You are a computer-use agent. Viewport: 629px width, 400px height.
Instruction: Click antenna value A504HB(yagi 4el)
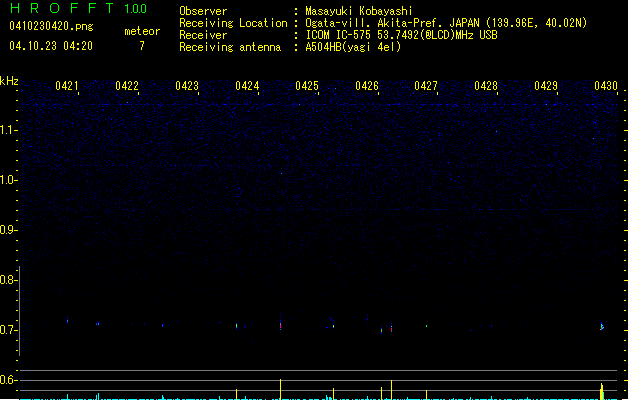[x=353, y=47]
